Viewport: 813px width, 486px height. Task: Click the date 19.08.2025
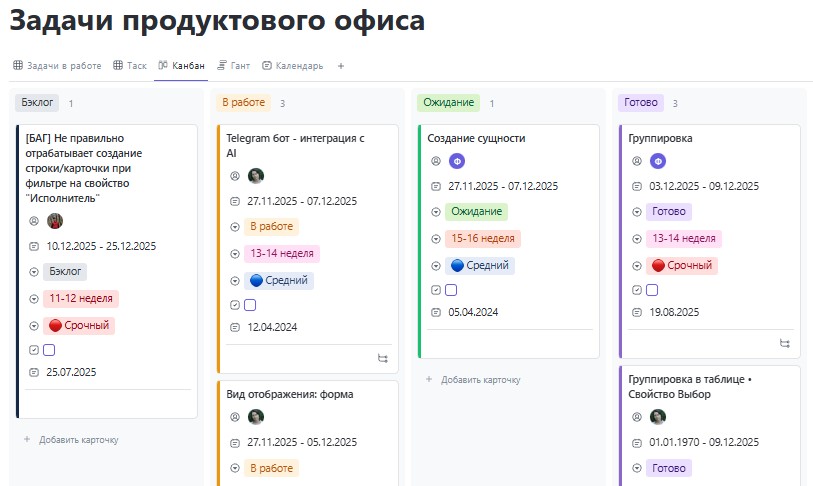pyautogui.click(x=674, y=312)
